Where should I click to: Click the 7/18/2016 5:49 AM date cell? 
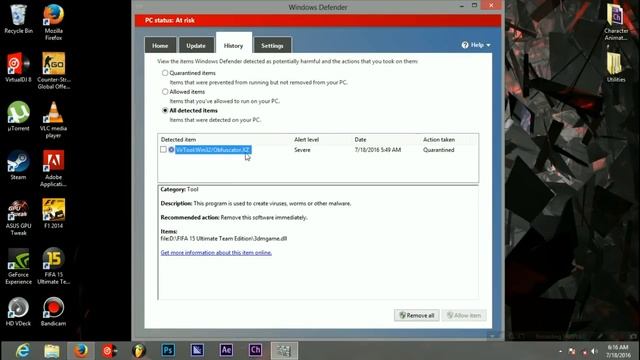click(x=378, y=150)
